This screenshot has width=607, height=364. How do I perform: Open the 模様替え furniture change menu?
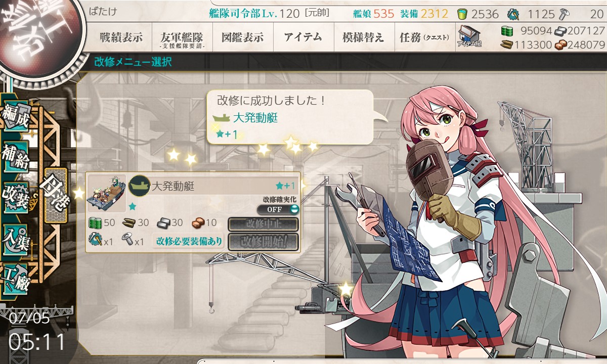[363, 37]
